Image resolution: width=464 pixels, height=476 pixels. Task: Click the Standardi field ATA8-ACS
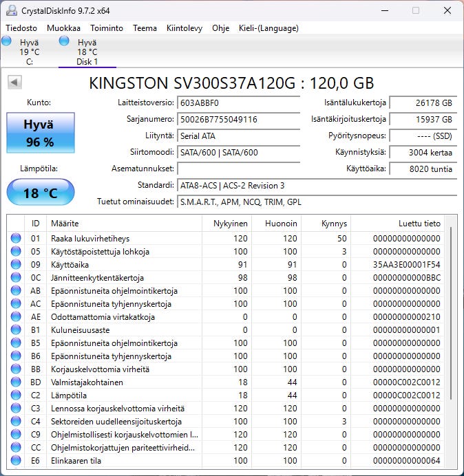[x=317, y=186]
